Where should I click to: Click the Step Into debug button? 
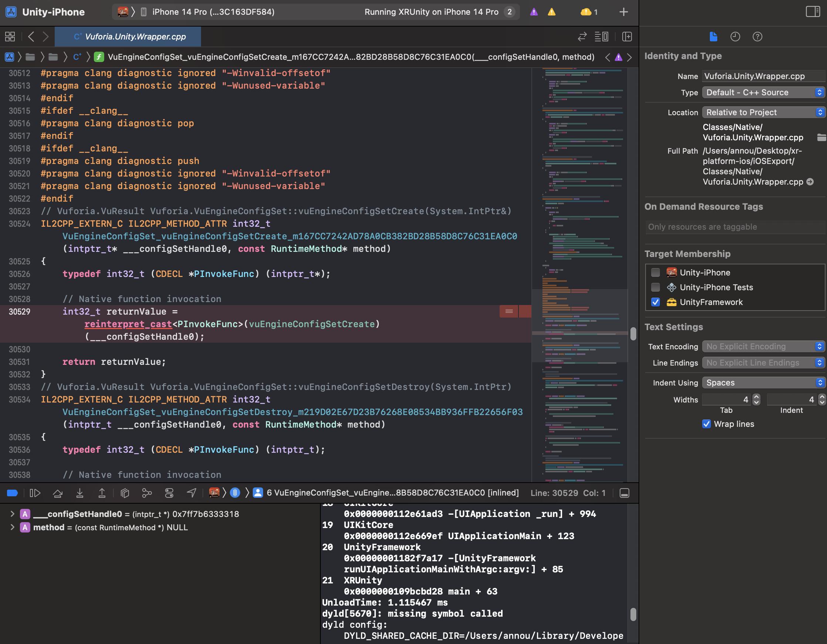[x=79, y=493]
